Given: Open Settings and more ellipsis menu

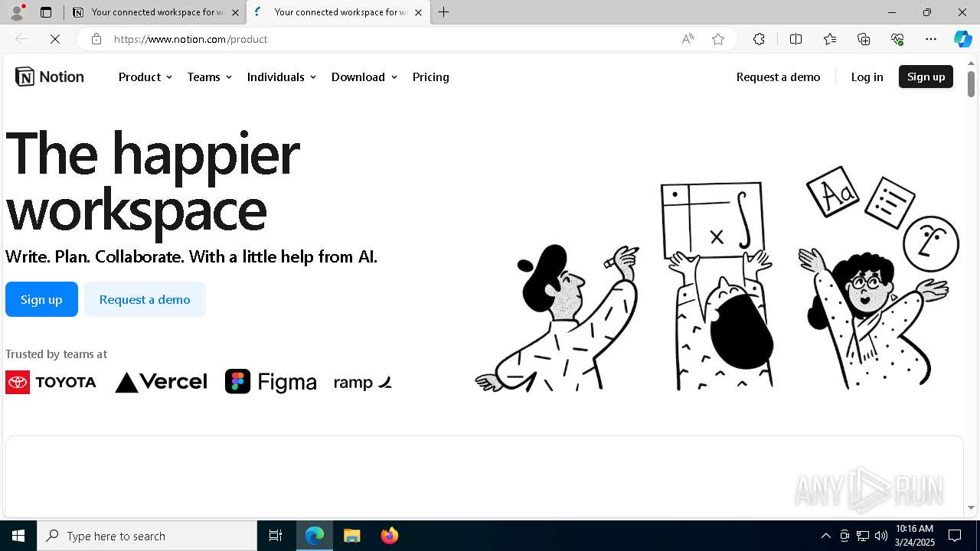Looking at the screenshot, I should [x=931, y=39].
